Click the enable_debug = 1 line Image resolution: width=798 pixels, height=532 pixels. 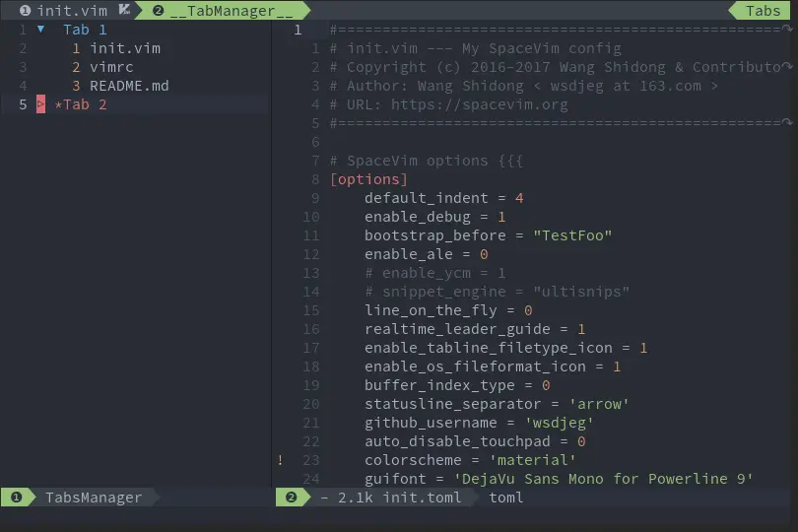click(435, 217)
